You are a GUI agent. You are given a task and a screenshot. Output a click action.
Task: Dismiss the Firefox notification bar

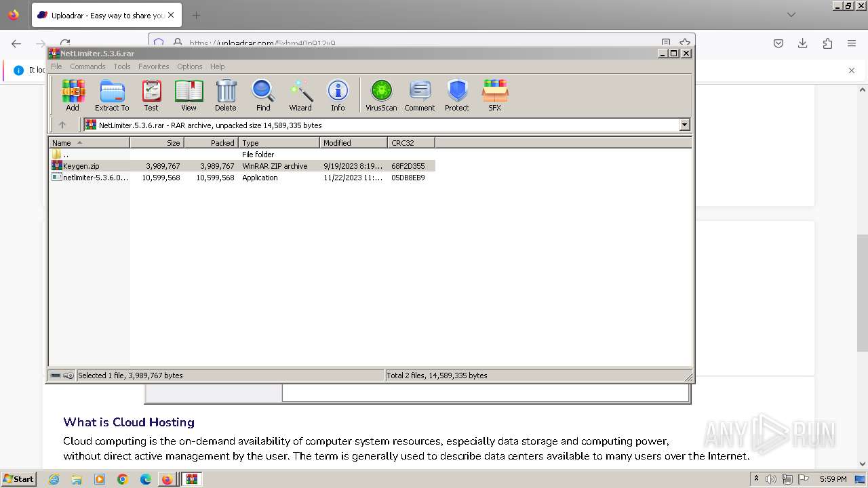click(852, 70)
